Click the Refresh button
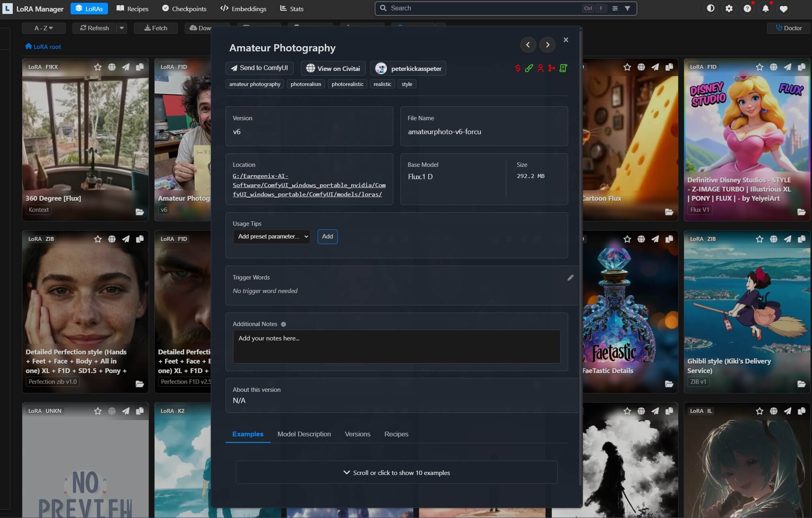The height and width of the screenshot is (518, 812). (94, 28)
